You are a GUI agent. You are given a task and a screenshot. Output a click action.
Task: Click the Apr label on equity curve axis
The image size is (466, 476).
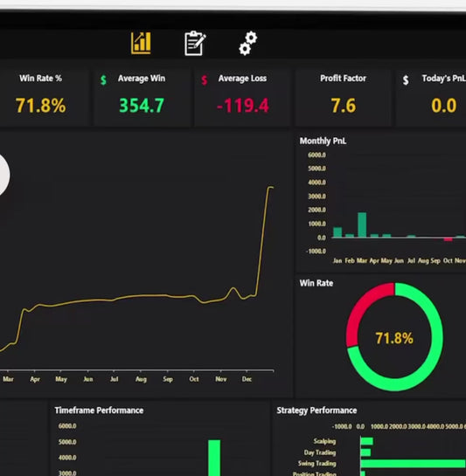click(35, 379)
